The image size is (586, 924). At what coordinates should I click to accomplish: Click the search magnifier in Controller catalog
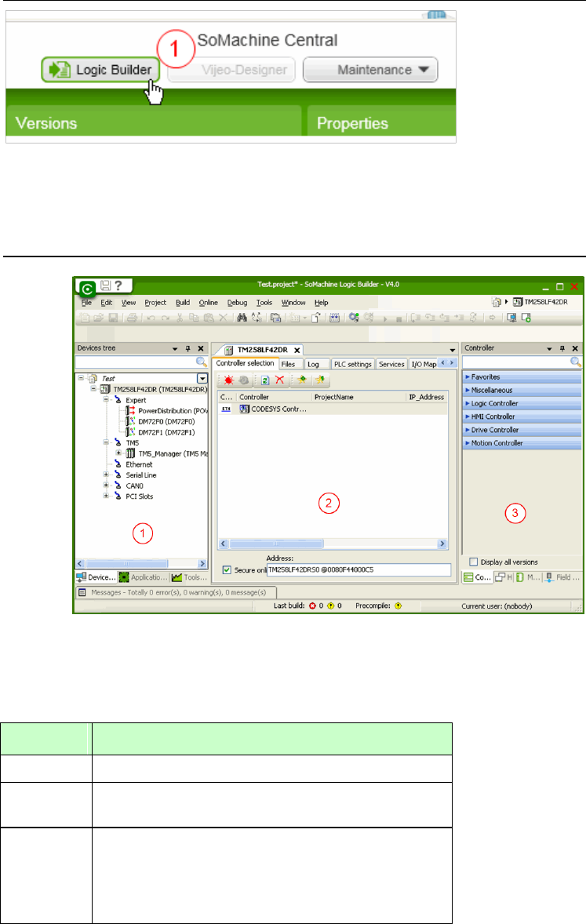coord(575,362)
